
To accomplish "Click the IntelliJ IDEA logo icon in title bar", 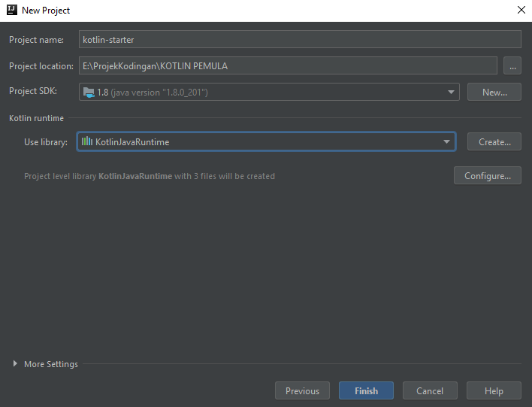I will [x=12, y=10].
